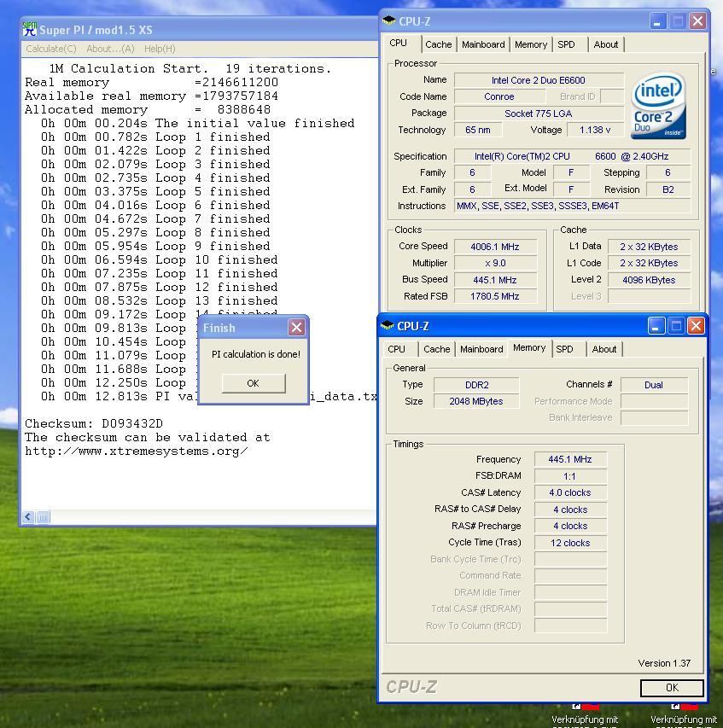Open the Calculate(C) menu

[x=51, y=49]
